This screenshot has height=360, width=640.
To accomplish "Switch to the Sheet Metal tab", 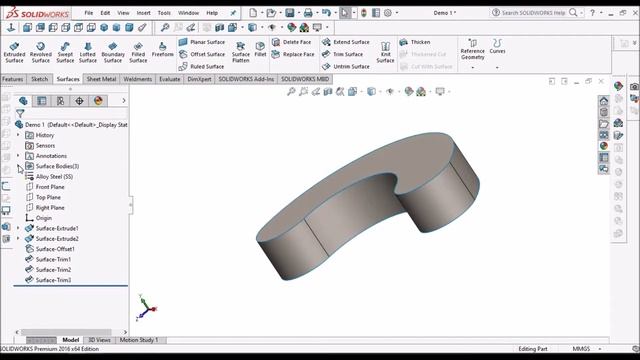I will click(101, 79).
